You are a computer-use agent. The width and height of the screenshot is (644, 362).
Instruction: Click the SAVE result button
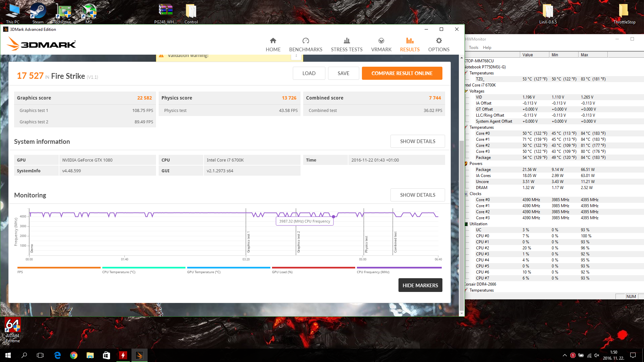(343, 73)
